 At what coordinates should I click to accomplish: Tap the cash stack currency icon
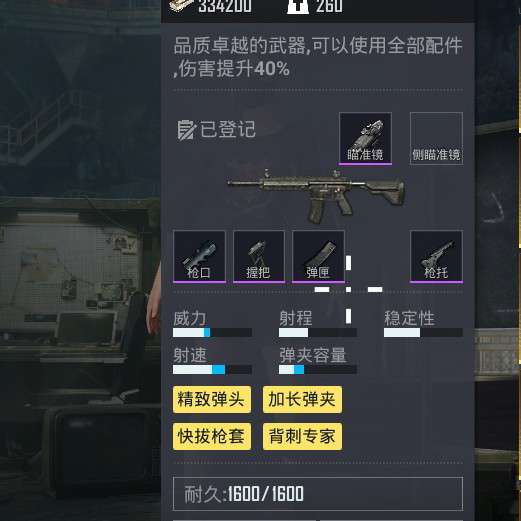pyautogui.click(x=181, y=5)
